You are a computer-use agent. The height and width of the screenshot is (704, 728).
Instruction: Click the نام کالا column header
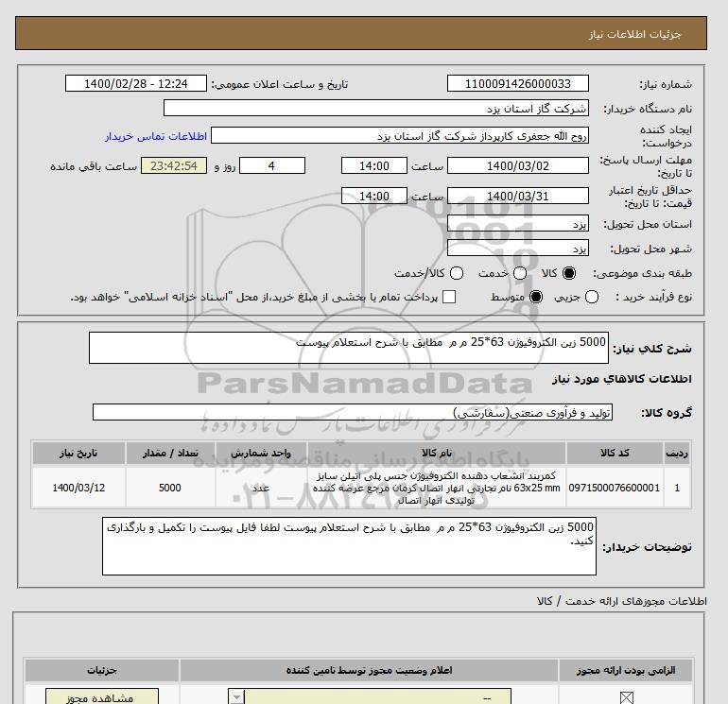click(437, 453)
